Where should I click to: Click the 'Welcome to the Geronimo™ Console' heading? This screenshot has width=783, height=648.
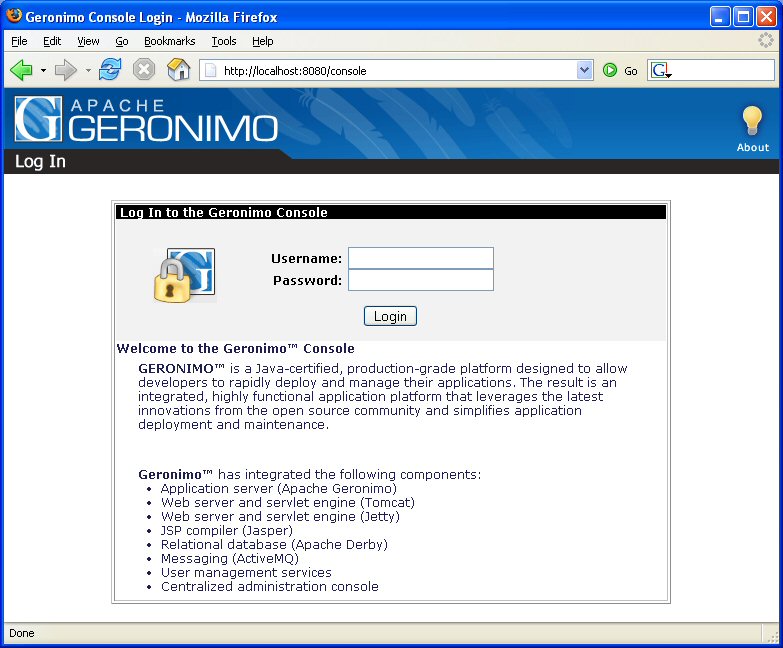pos(235,348)
